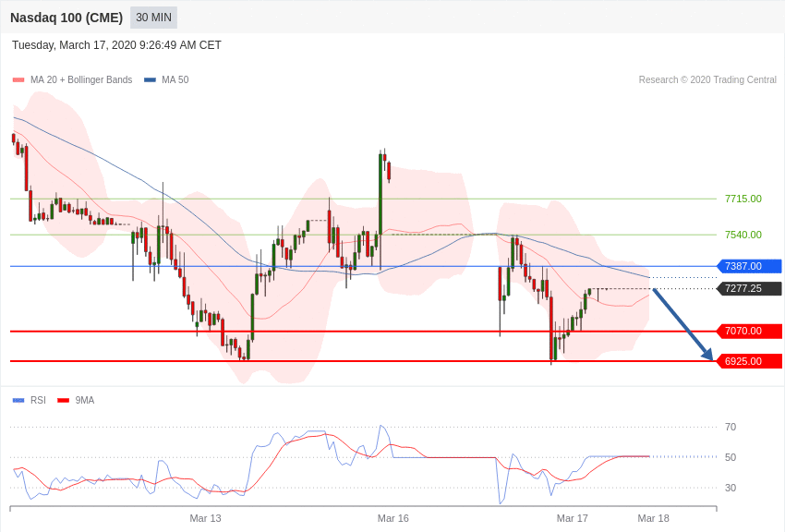Click the Research © 2020 Trading Central credit

pyautogui.click(x=707, y=79)
